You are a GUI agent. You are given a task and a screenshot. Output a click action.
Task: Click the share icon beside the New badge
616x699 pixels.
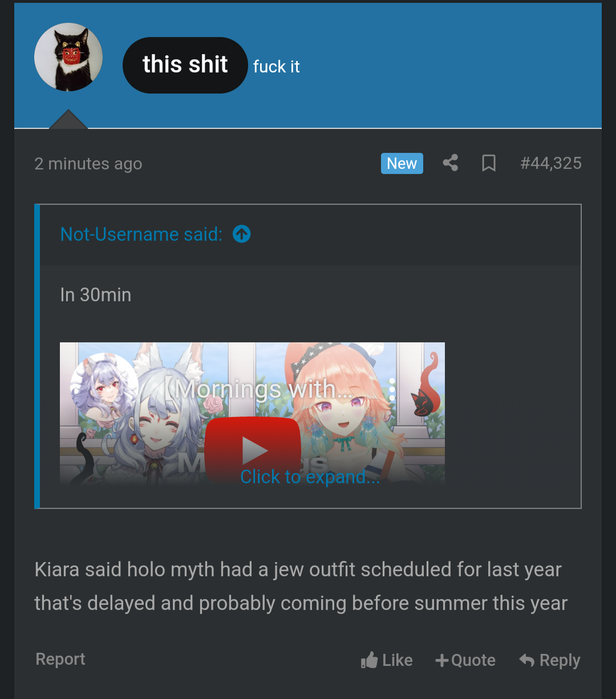[451, 163]
